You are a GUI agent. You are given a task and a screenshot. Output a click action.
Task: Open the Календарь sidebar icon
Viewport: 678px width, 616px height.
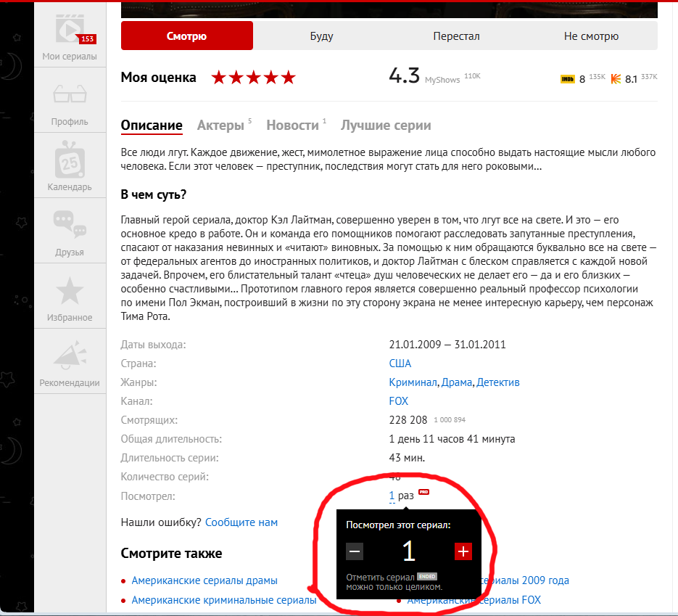click(70, 159)
